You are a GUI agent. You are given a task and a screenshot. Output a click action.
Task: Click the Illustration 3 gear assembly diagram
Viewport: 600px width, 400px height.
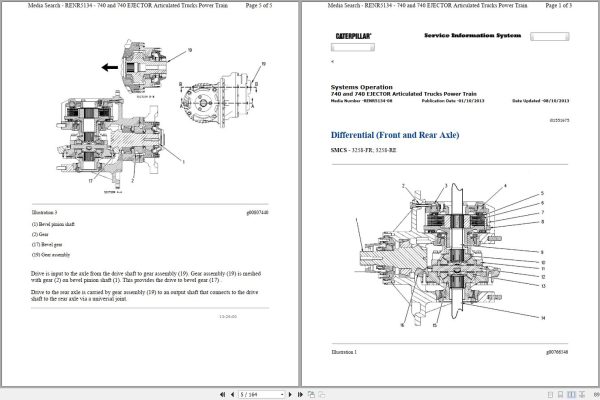[161, 117]
